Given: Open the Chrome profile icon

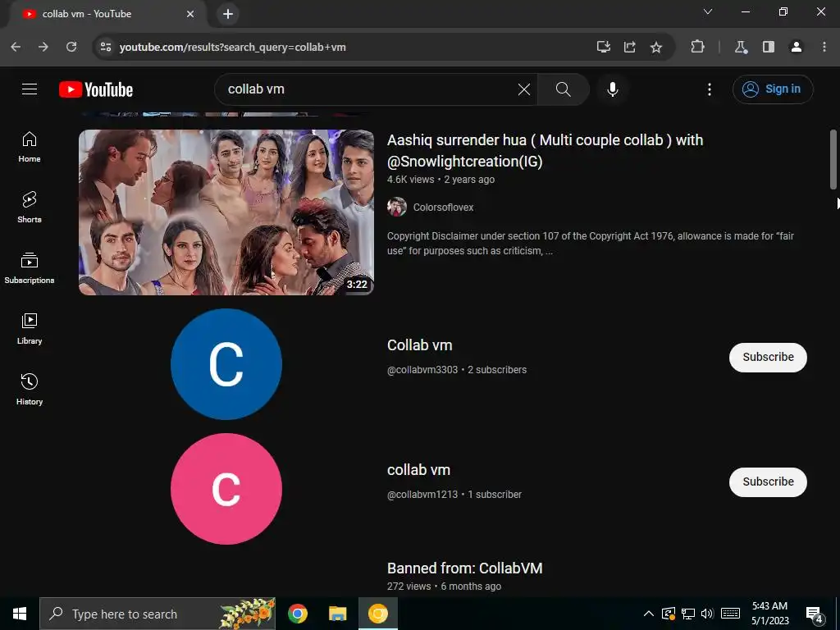Looking at the screenshot, I should pos(797,47).
